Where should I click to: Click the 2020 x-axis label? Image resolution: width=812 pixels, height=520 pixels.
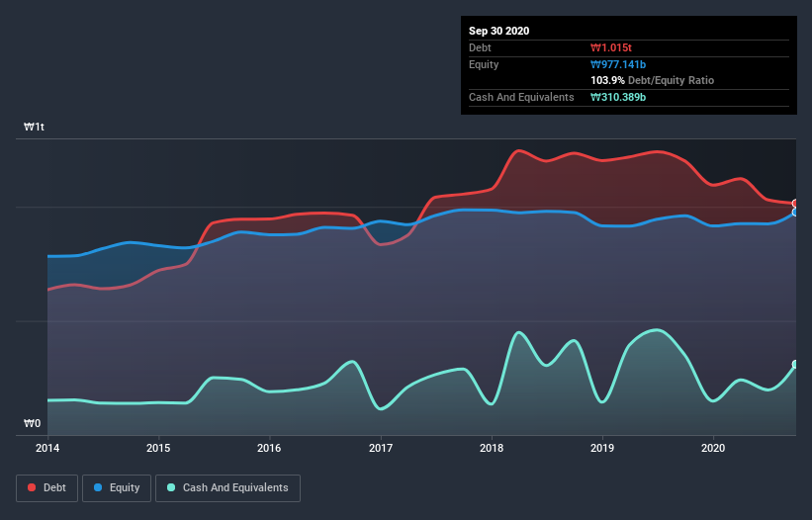[x=713, y=448]
